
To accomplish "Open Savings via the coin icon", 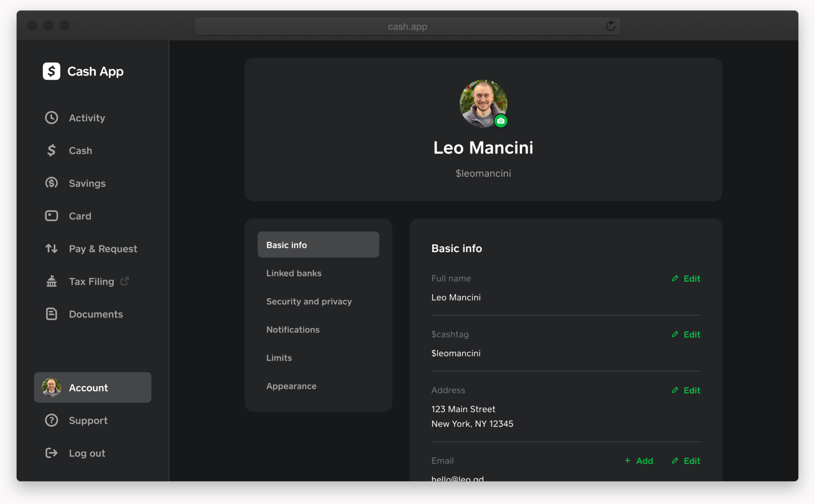I will [x=51, y=183].
